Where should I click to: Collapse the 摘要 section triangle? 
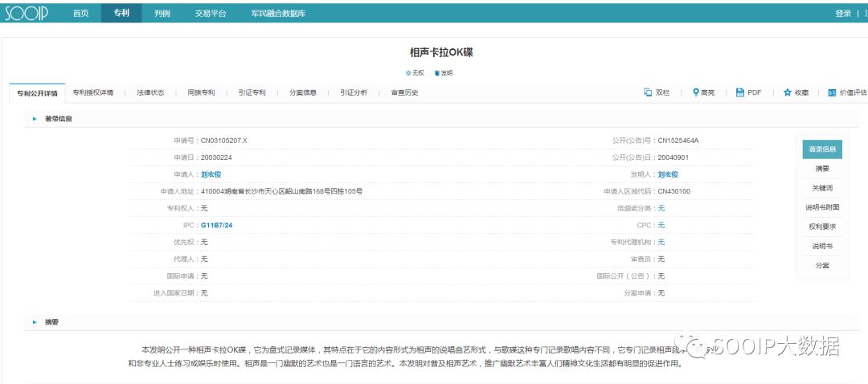tap(35, 322)
